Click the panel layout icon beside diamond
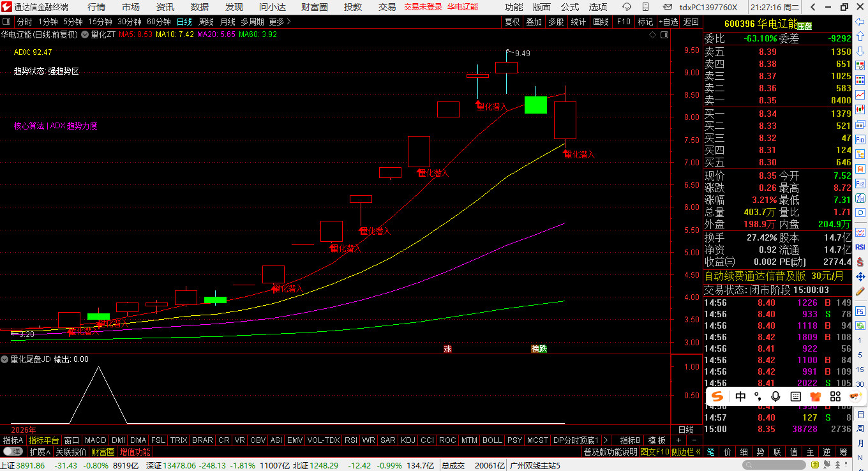Viewport: 868px width, 471px height. tap(664, 34)
